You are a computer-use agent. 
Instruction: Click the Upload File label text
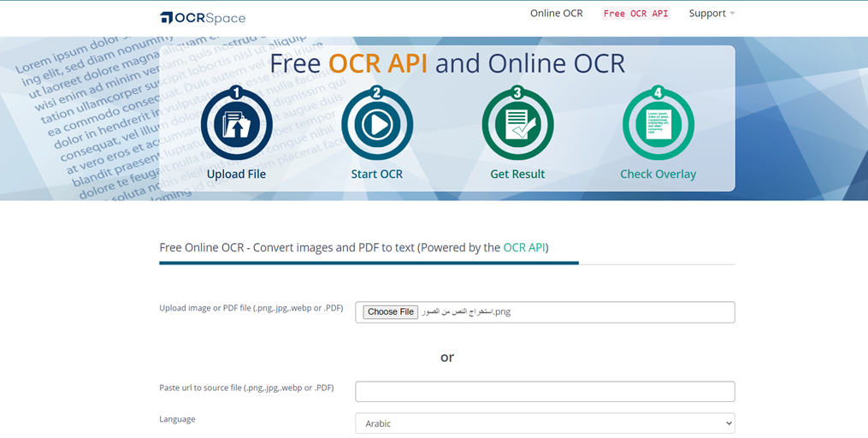[x=236, y=174]
